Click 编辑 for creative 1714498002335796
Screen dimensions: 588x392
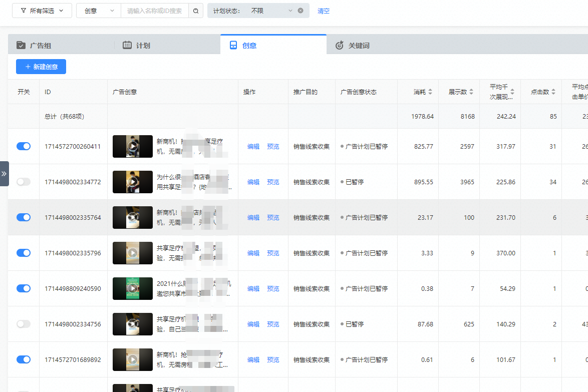coord(253,253)
